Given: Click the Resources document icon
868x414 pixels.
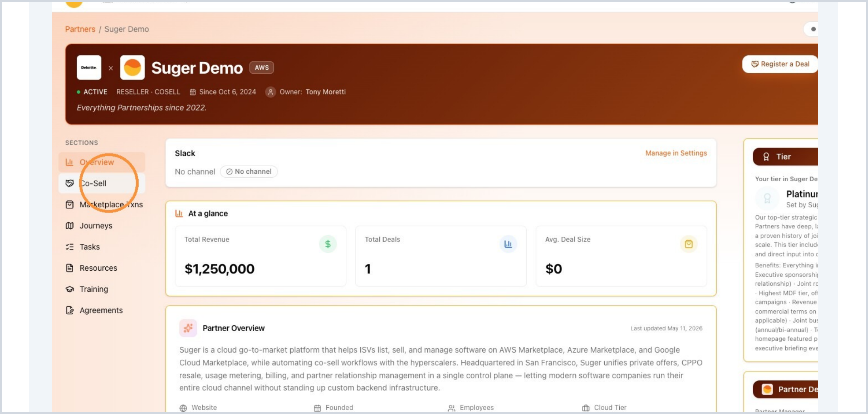Looking at the screenshot, I should tap(69, 268).
